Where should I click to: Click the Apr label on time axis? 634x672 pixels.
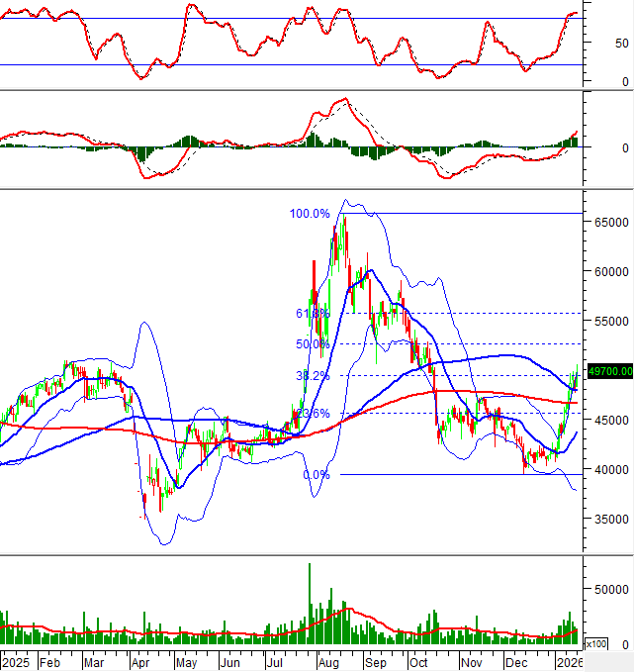click(x=138, y=661)
